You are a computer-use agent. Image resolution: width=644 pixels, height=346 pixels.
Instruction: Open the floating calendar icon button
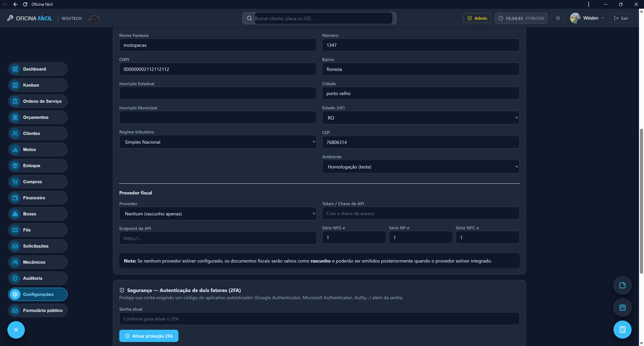[x=622, y=307]
